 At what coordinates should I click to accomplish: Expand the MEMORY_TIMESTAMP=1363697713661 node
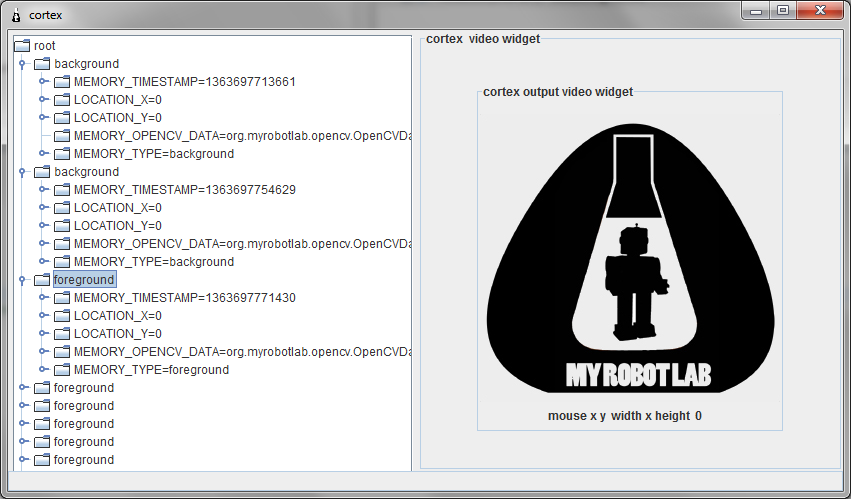click(x=43, y=81)
